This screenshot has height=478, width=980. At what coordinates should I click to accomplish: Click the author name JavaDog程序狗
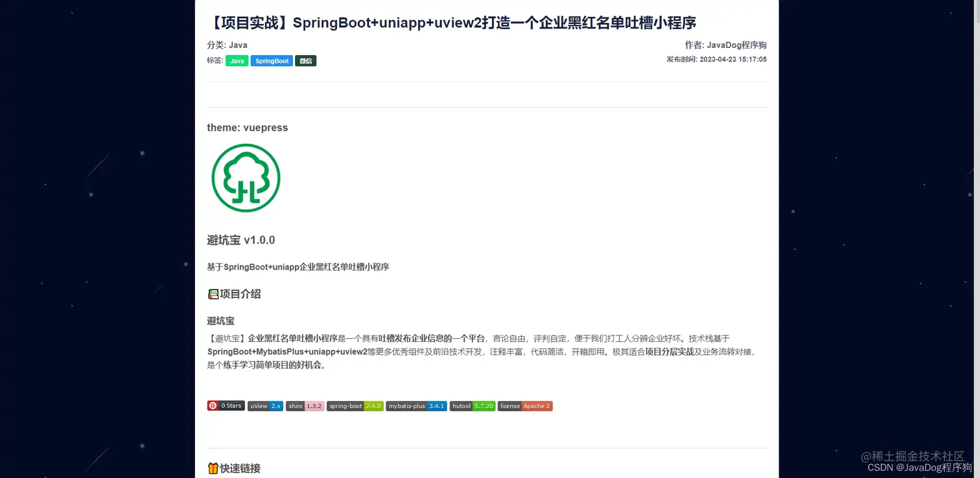(x=738, y=45)
